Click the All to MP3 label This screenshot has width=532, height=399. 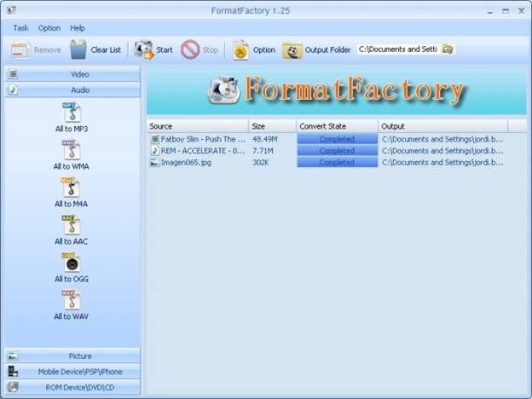pyautogui.click(x=72, y=129)
